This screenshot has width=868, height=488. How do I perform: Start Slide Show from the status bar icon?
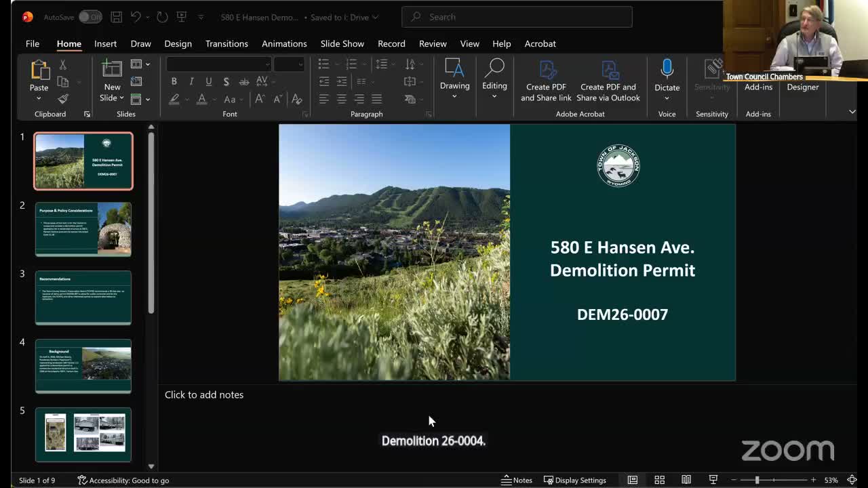pos(713,480)
